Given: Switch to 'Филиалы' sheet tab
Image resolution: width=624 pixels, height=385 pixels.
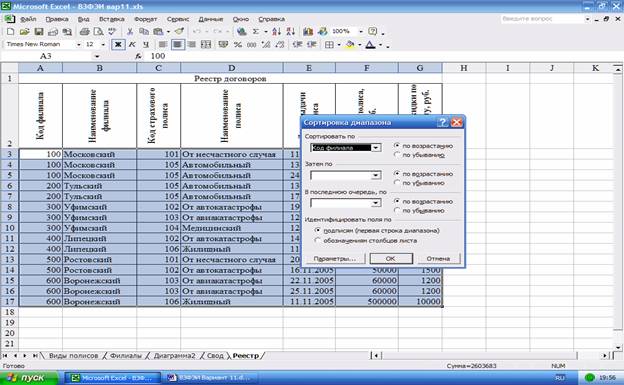Looking at the screenshot, I should click(126, 356).
